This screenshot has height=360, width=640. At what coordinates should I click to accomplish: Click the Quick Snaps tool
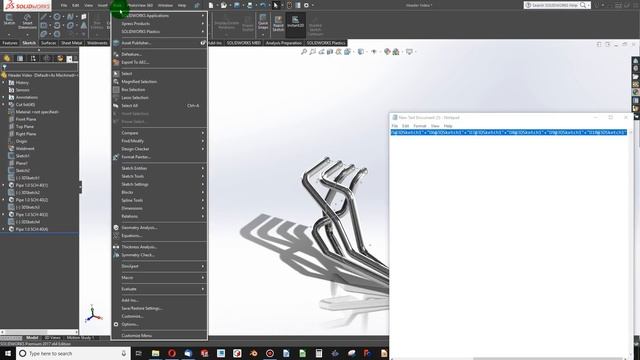(263, 22)
